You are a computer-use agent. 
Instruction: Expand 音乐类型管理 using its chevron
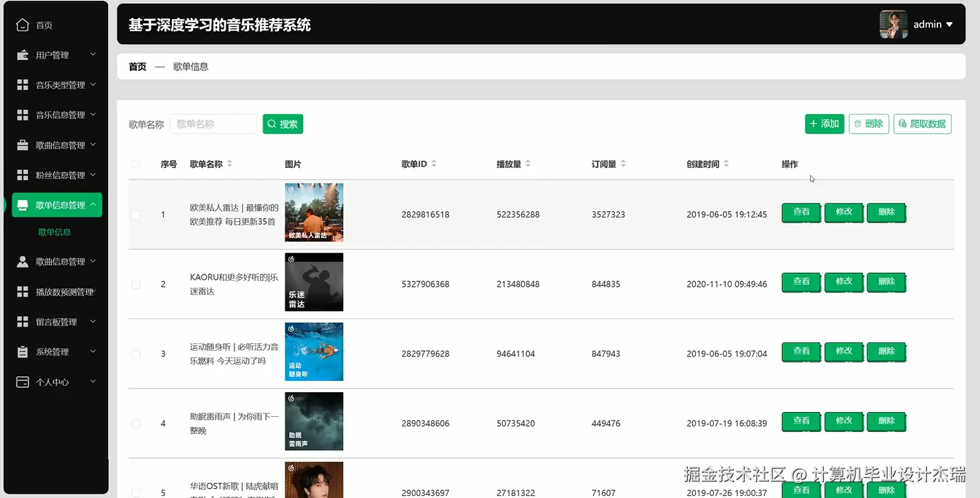[94, 85]
